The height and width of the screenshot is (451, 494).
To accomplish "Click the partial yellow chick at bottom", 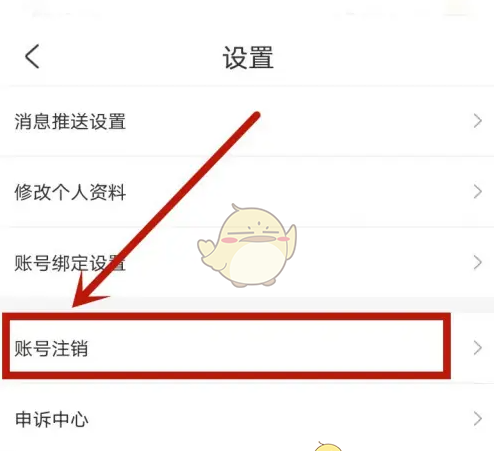I will coord(328,446).
